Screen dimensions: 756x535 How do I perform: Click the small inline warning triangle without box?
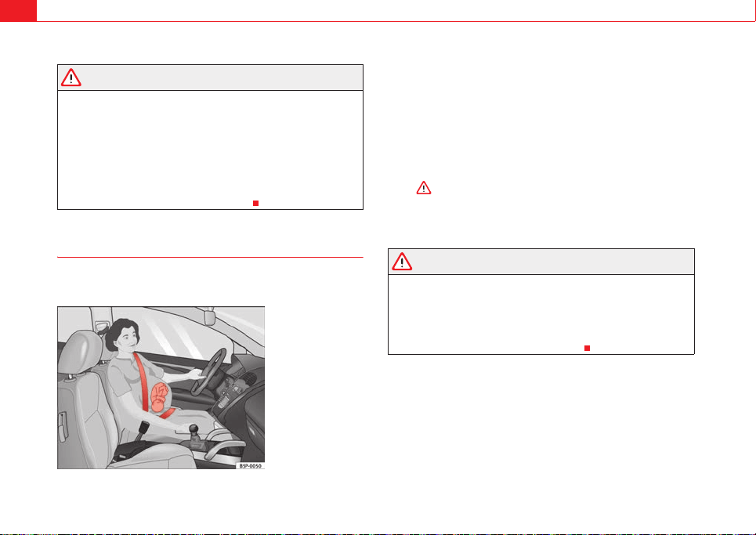[x=424, y=188]
